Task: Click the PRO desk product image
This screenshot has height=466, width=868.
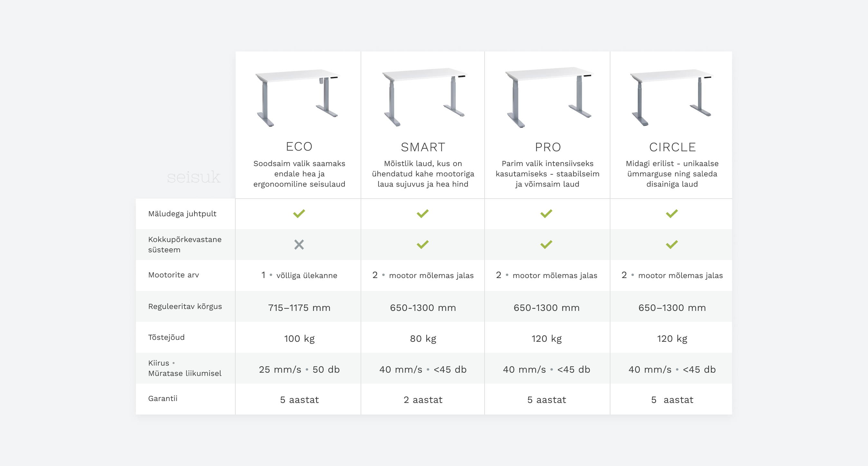Action: click(549, 97)
